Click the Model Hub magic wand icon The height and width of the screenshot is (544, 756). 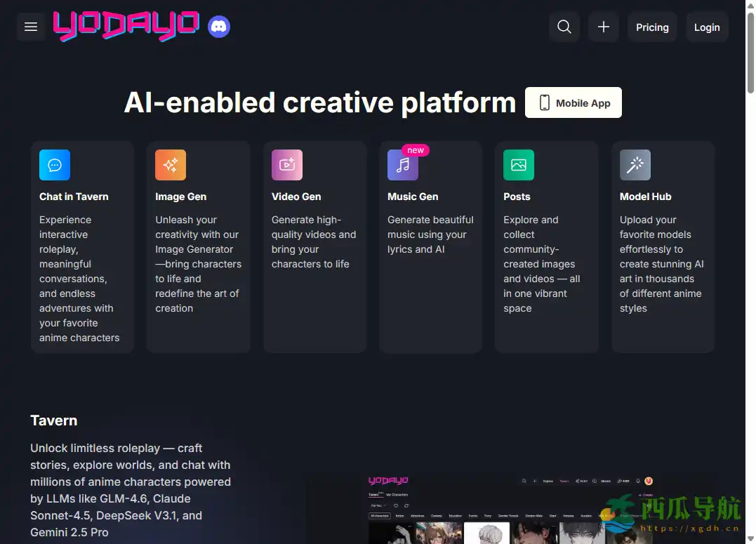tap(635, 164)
